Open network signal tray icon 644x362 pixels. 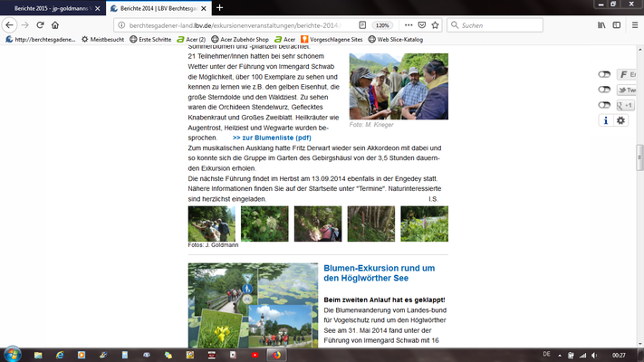[x=582, y=356]
